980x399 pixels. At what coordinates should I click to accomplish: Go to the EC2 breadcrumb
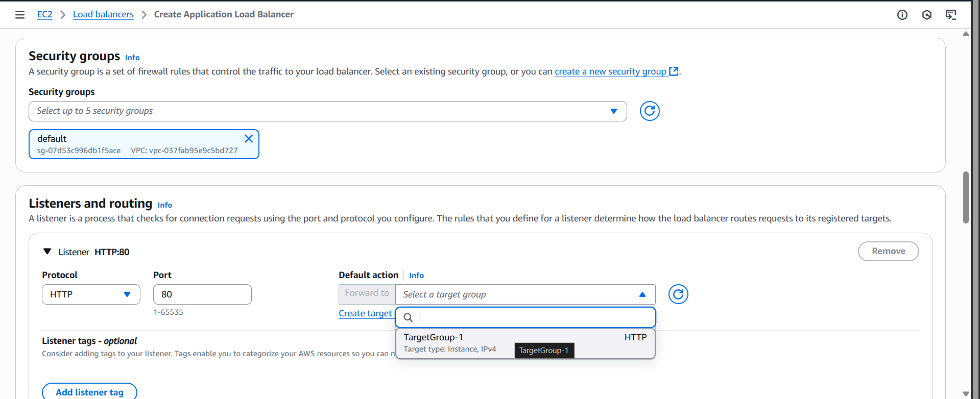point(44,14)
